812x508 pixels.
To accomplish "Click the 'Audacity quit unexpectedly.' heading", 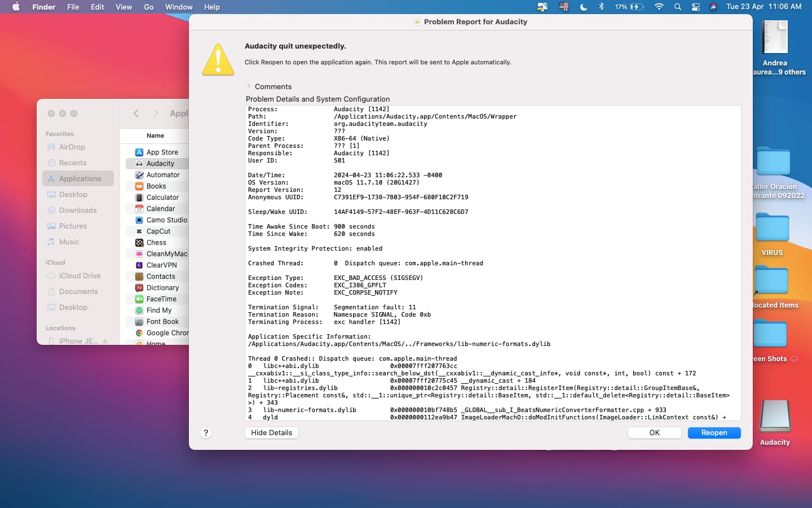I will [295, 46].
